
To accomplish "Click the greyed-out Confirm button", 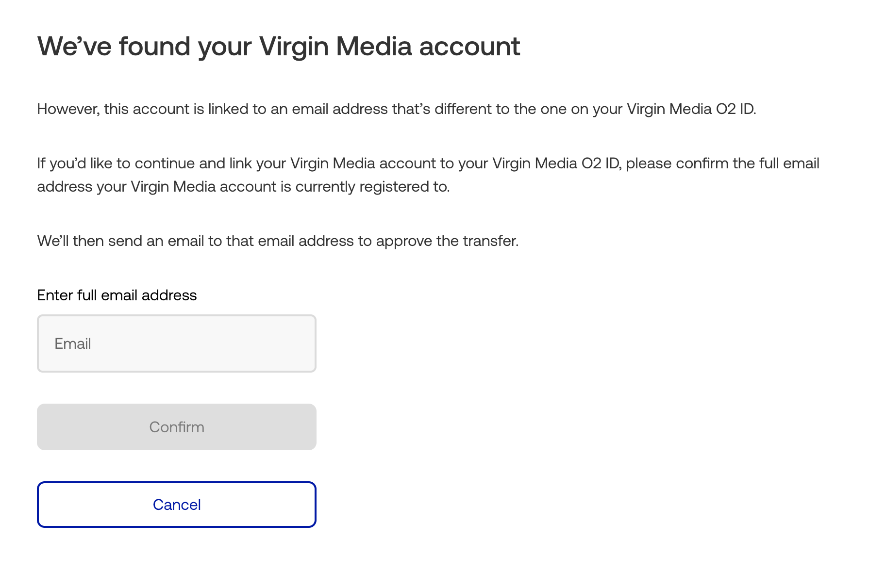I will pyautogui.click(x=177, y=426).
